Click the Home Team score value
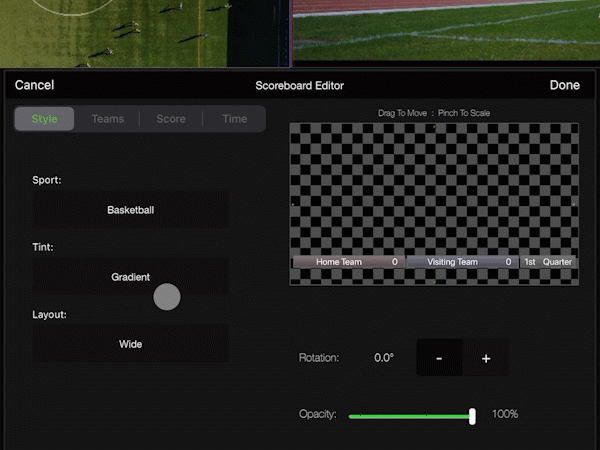This screenshot has width=600, height=450. pos(395,262)
